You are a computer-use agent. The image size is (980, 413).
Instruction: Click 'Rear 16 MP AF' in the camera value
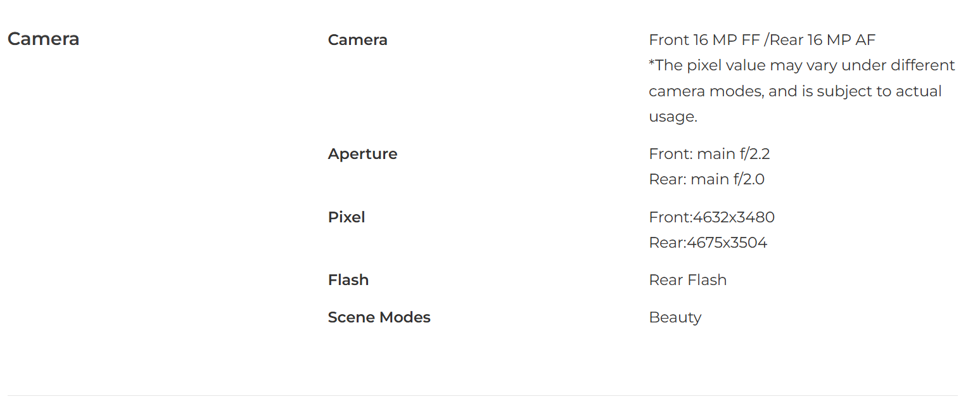822,40
